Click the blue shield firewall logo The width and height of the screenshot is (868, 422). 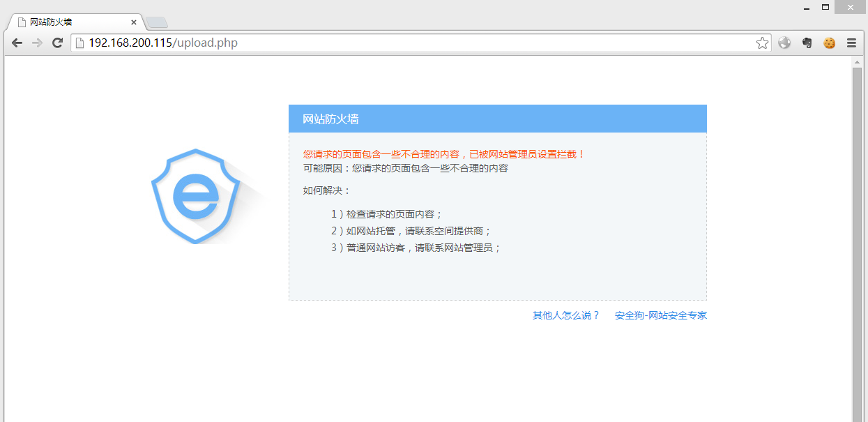pyautogui.click(x=196, y=196)
